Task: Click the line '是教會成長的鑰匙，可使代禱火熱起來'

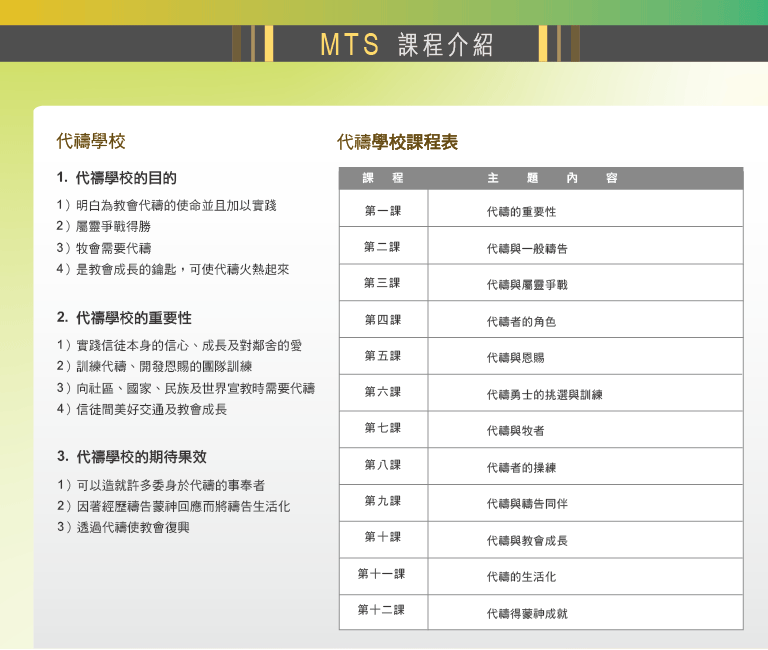Action: [x=183, y=269]
